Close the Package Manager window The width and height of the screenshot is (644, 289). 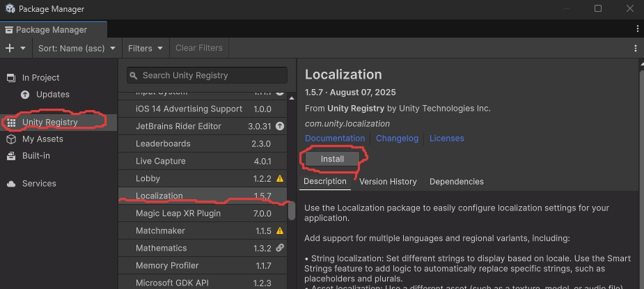click(x=630, y=8)
